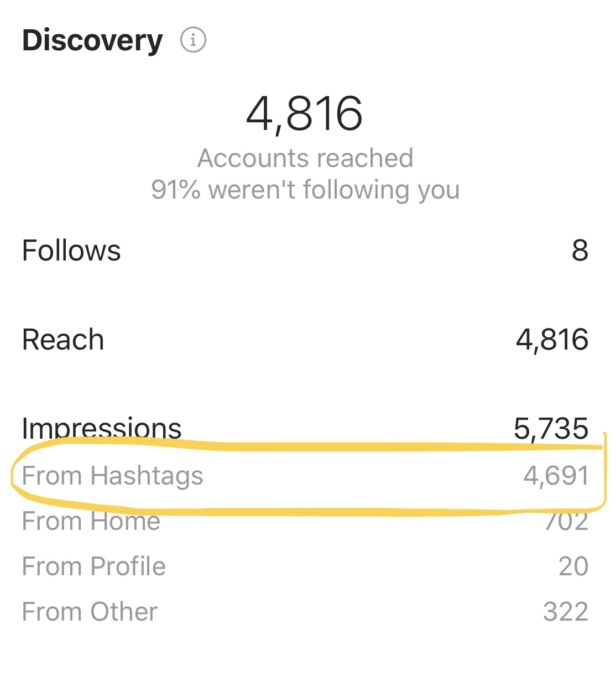Tap the 702 From Home value
This screenshot has height=682, width=616.
point(566,522)
